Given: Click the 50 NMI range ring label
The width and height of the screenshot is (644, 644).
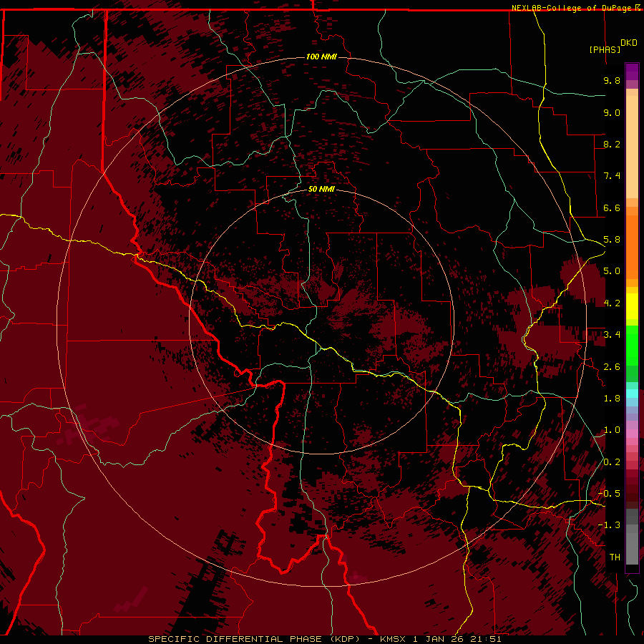Looking at the screenshot, I should (321, 189).
